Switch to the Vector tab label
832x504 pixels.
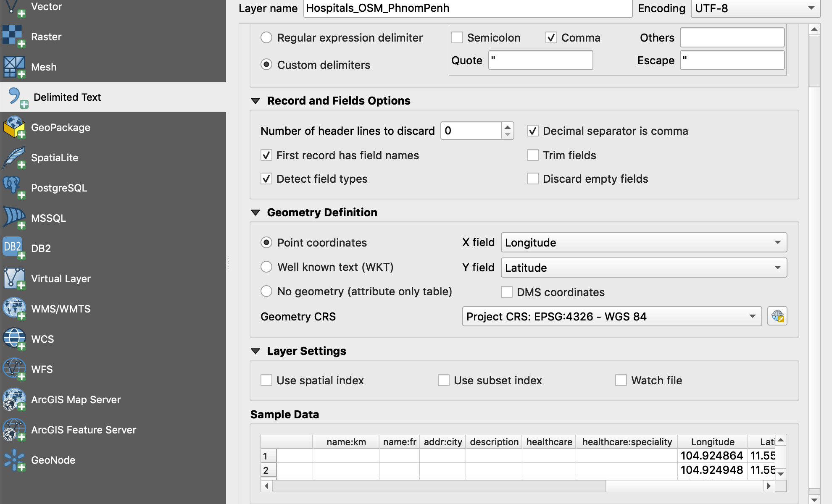(x=47, y=7)
